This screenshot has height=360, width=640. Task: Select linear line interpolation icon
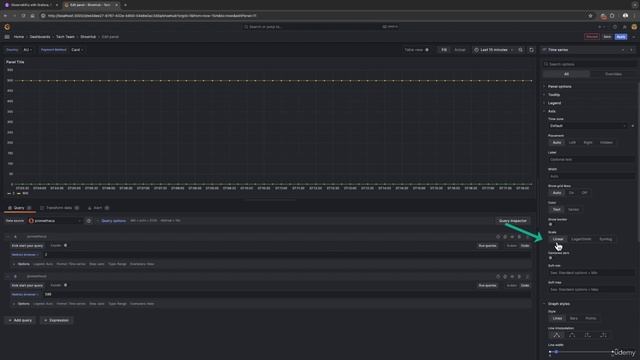[x=556, y=335]
